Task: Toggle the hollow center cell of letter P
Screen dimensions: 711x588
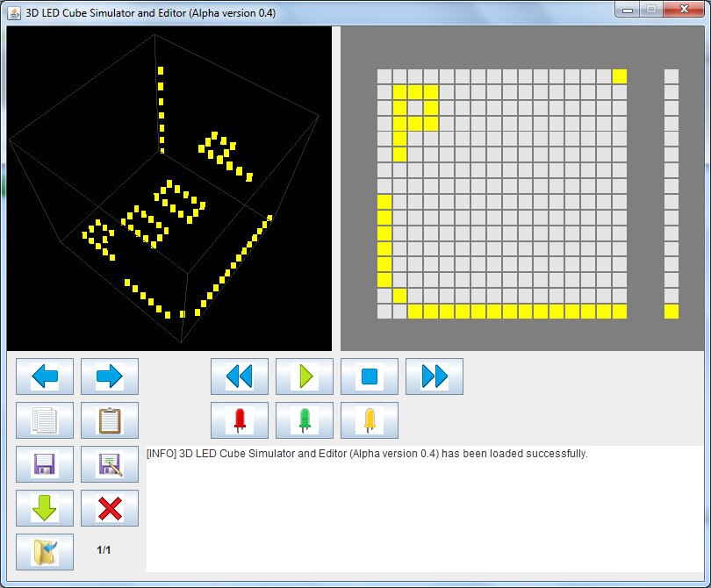Action: click(x=416, y=108)
